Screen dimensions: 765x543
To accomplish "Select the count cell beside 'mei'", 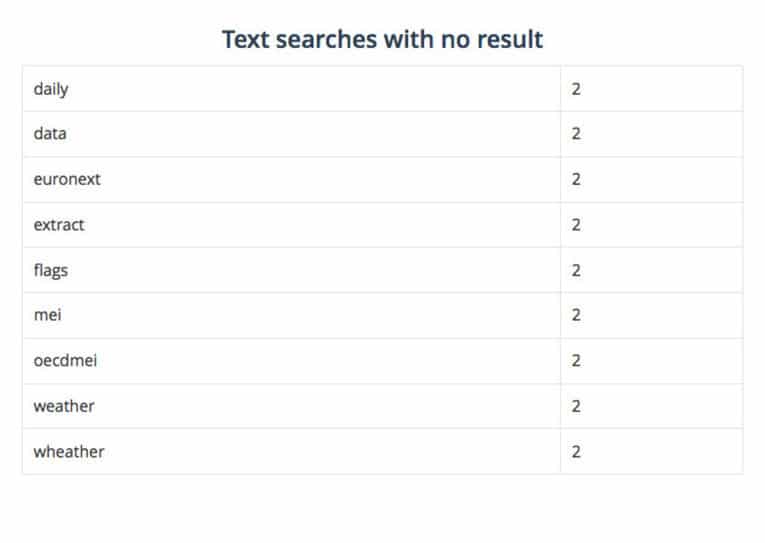I will click(x=576, y=315).
